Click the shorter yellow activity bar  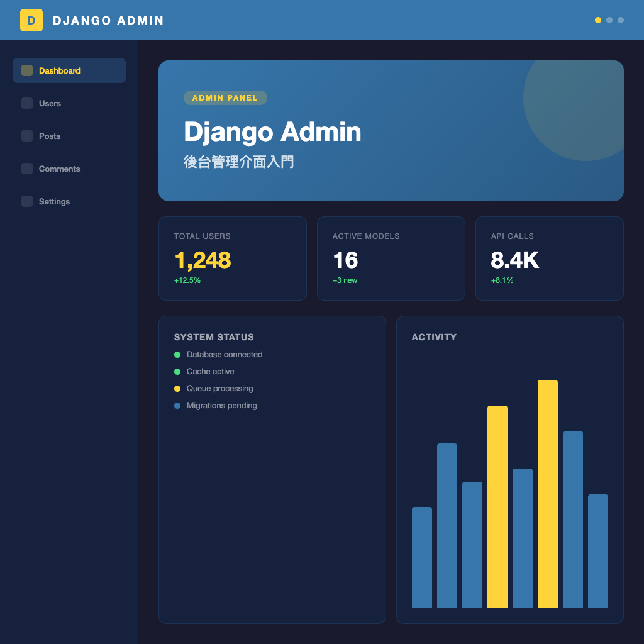pyautogui.click(x=497, y=507)
